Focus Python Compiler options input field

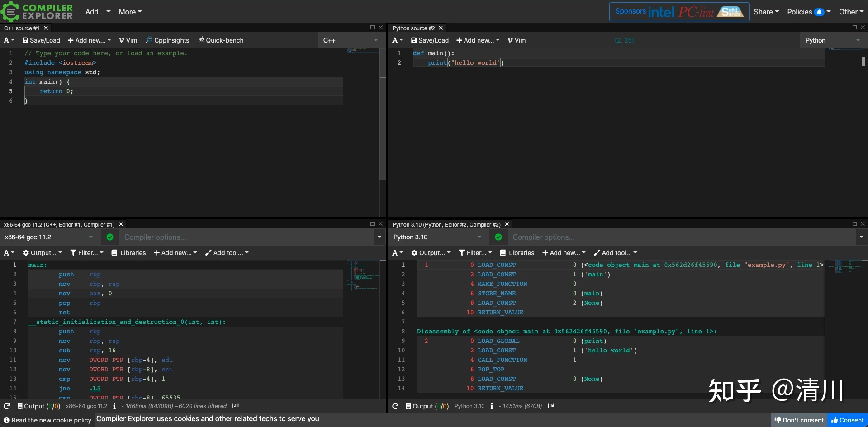point(681,237)
